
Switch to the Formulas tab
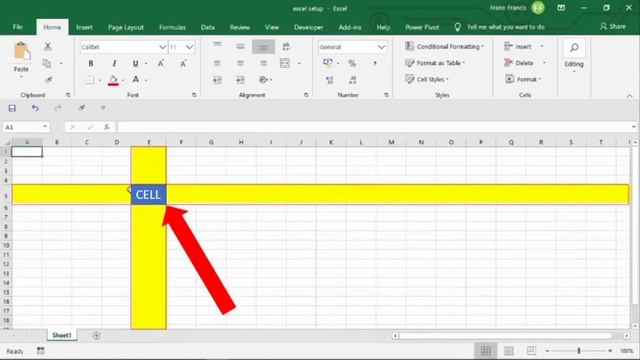172,27
